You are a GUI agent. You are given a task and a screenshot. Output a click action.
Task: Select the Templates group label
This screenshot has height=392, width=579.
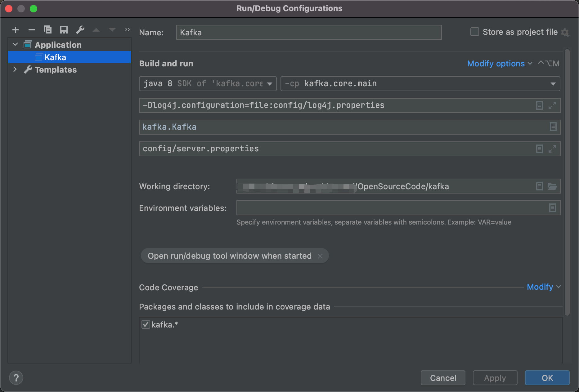click(56, 69)
